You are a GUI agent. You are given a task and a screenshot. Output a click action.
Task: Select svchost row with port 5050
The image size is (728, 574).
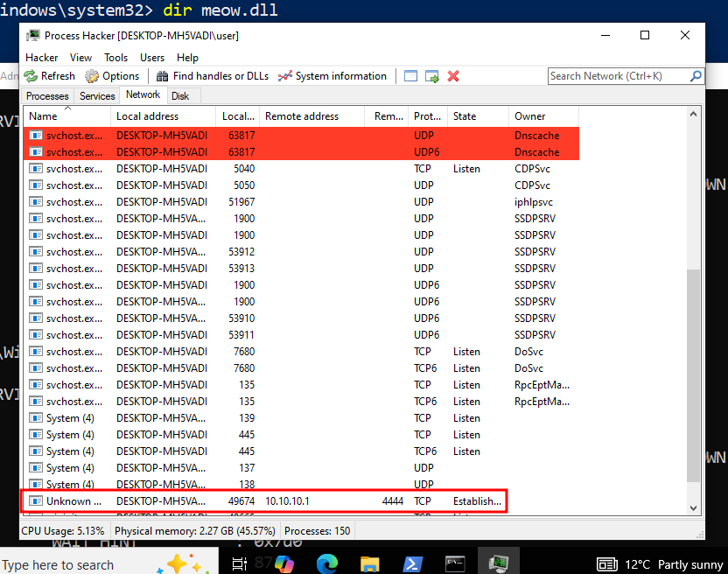tap(301, 185)
